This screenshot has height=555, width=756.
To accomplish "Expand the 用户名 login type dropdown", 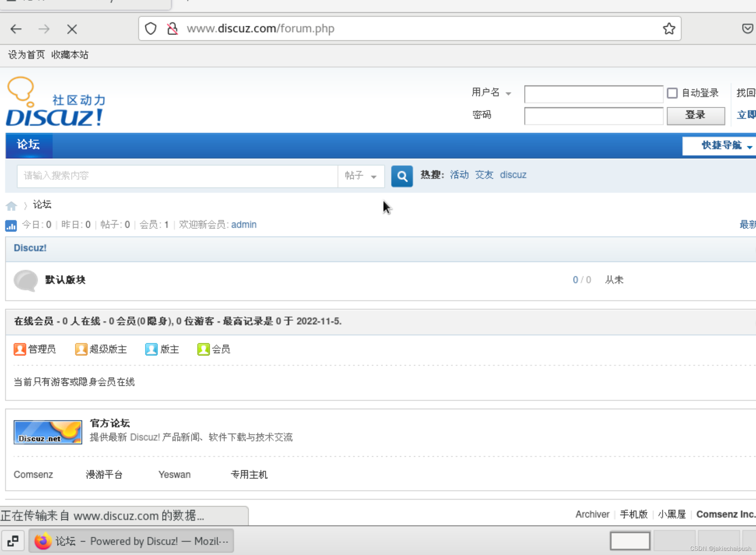I will [492, 92].
